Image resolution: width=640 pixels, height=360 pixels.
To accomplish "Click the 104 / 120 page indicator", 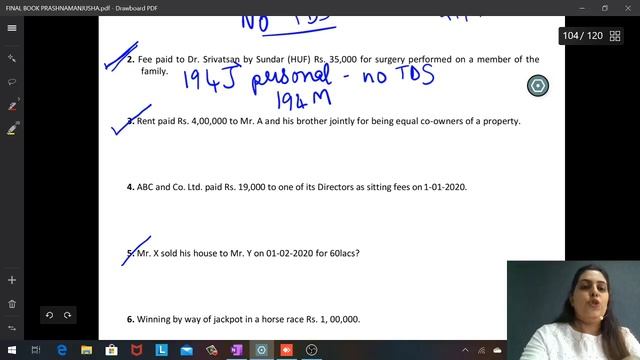I will 582,36.
